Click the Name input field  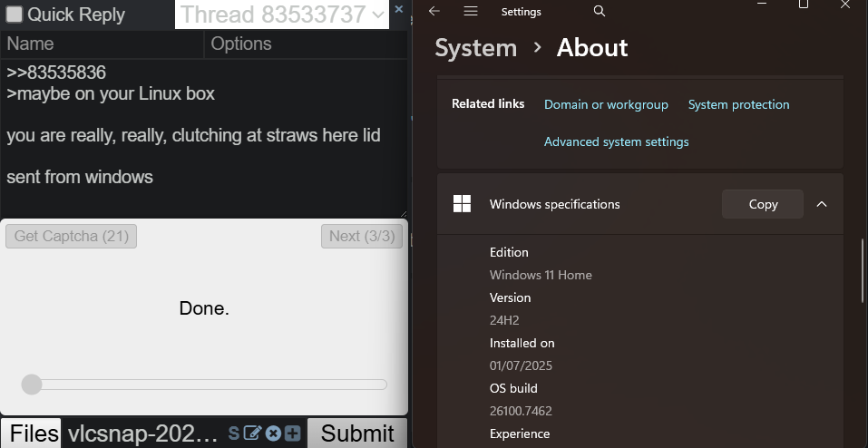tap(102, 44)
